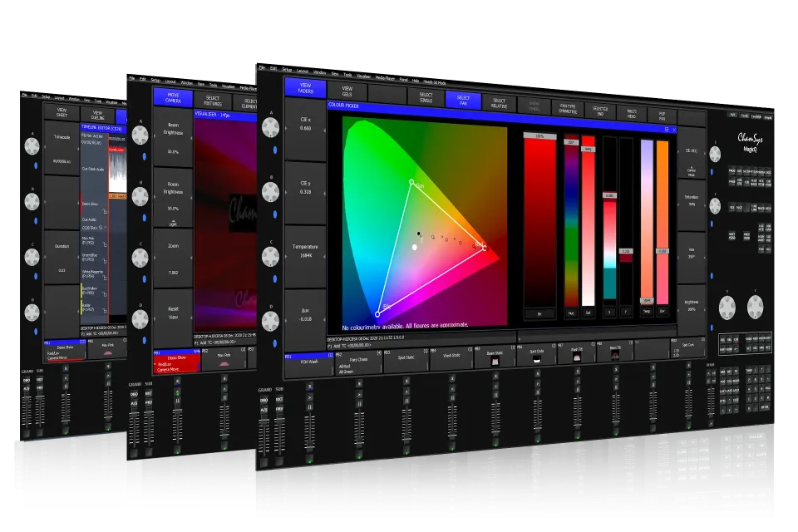
Task: Toggle the VIEW FADERS button
Action: [305, 89]
